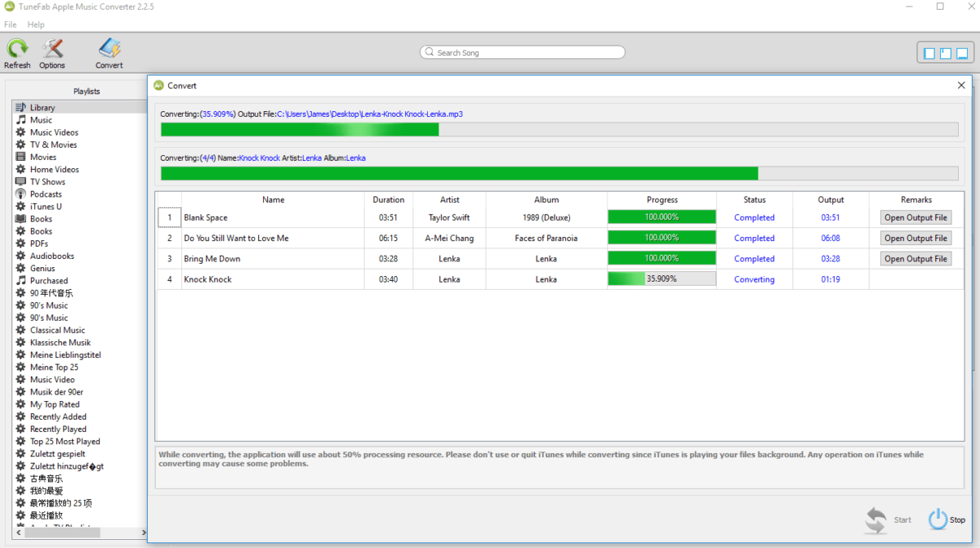Screen dimensions: 980x548
Task: Click the 1989 (Deluxe) album cell
Action: [546, 217]
